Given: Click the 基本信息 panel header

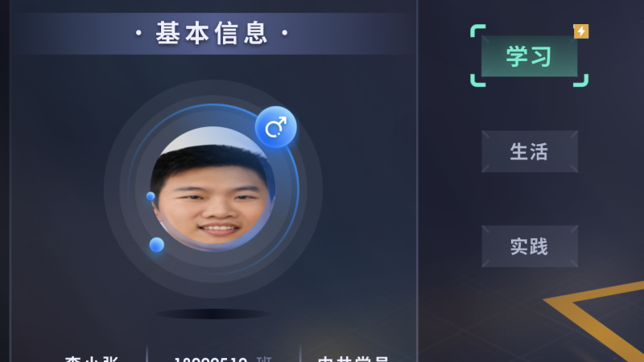Looking at the screenshot, I should point(212,33).
